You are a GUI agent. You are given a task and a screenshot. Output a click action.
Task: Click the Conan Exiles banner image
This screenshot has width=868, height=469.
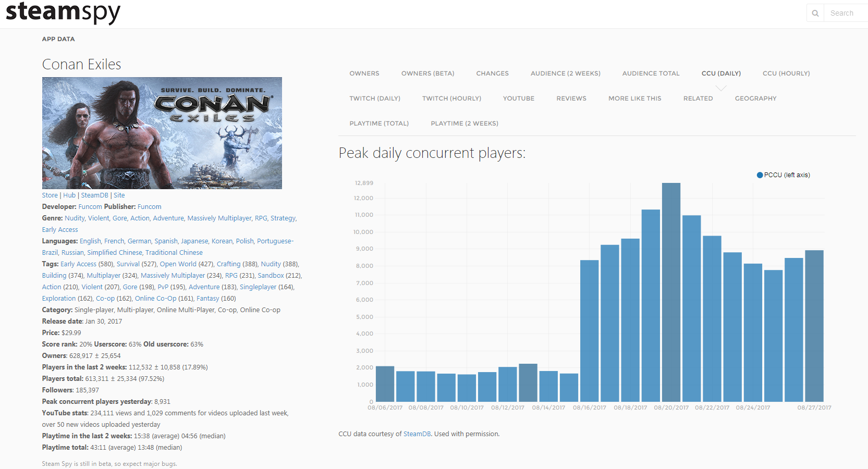tap(162, 133)
